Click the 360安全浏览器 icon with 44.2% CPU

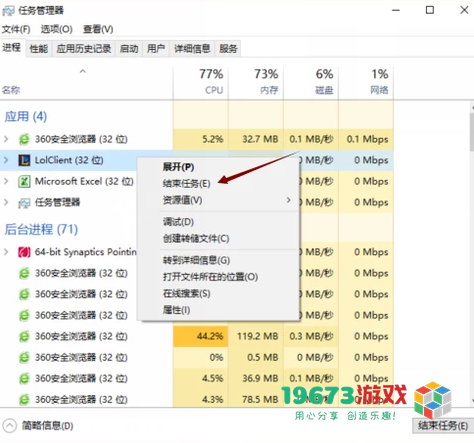point(24,336)
